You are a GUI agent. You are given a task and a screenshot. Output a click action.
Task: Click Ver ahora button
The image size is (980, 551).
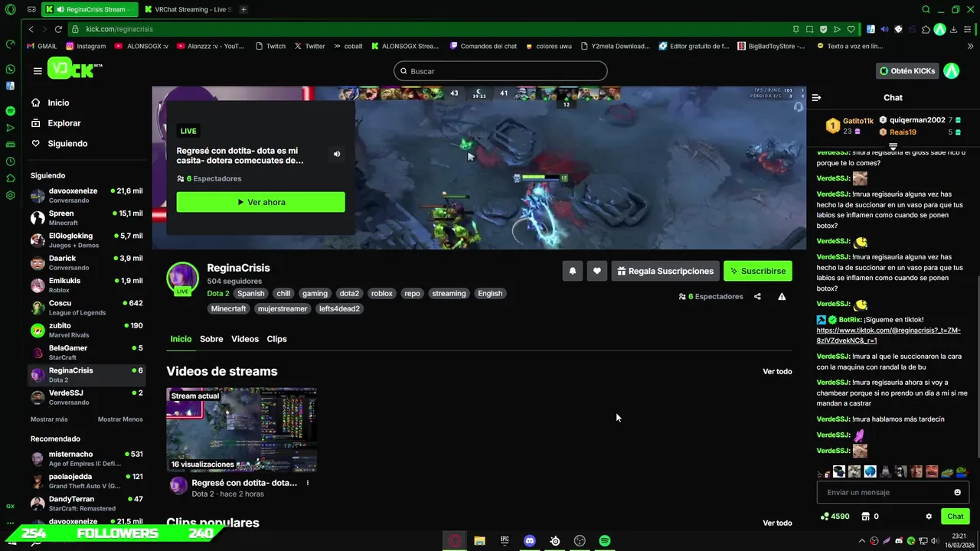point(260,202)
